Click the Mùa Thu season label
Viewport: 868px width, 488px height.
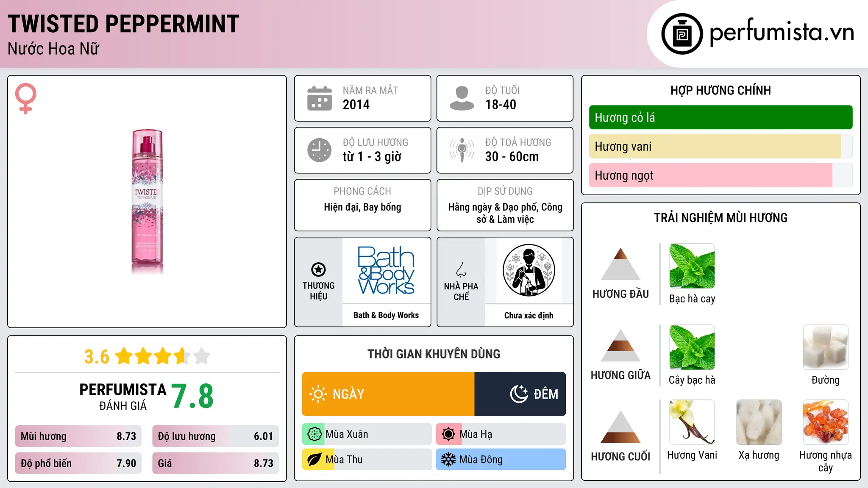pyautogui.click(x=344, y=460)
